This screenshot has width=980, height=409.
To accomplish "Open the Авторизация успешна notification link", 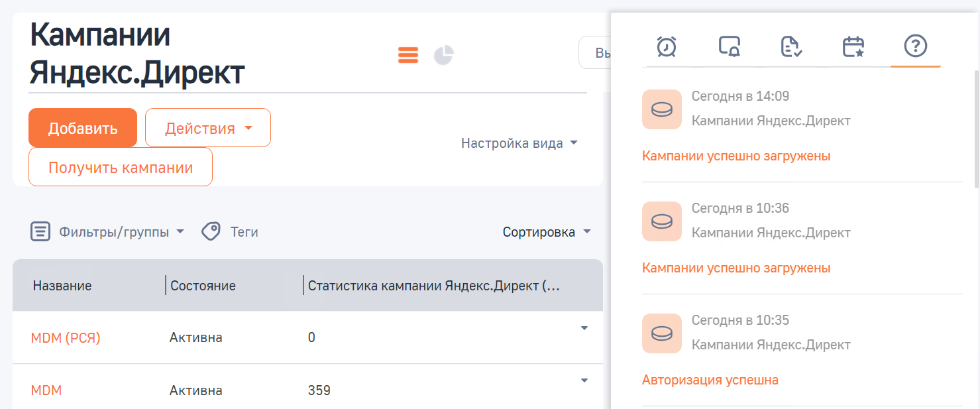I will (709, 379).
